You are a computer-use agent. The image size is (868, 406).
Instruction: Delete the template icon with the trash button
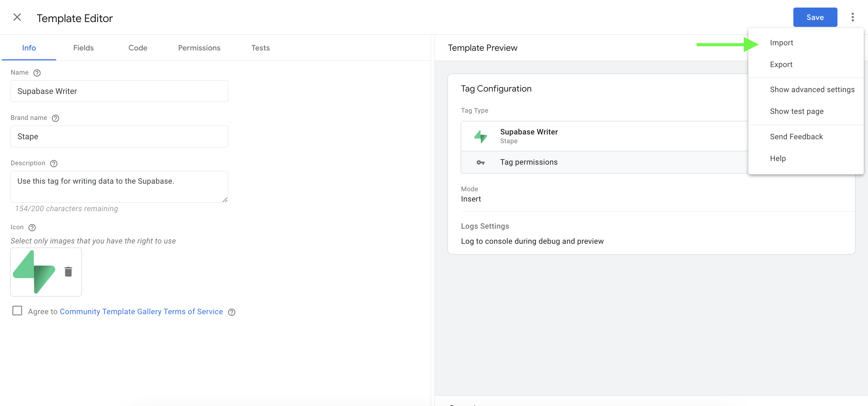click(x=68, y=272)
